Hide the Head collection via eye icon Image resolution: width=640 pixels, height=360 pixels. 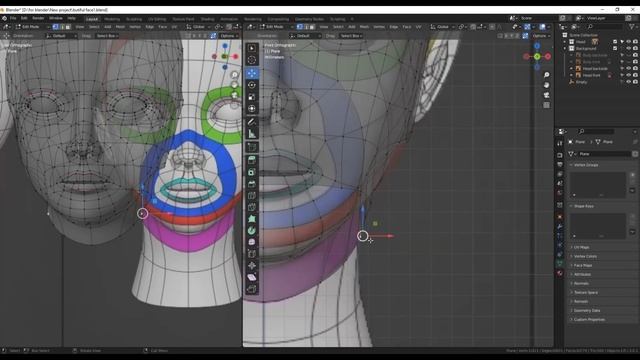(629, 42)
